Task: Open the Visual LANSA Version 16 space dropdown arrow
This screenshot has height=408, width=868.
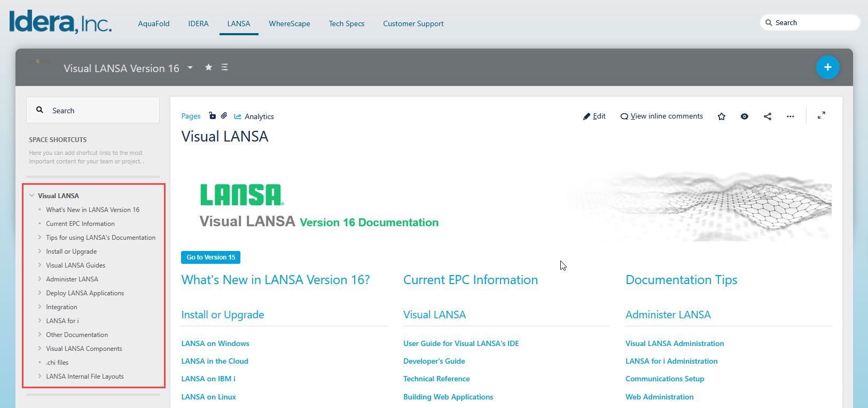Action: pos(190,68)
